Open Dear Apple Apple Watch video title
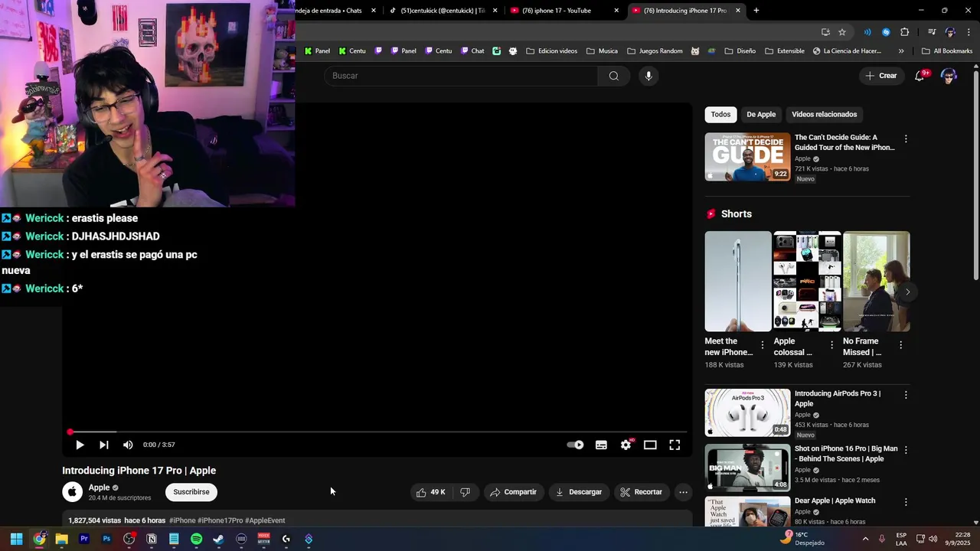The height and width of the screenshot is (551, 980). (x=835, y=500)
